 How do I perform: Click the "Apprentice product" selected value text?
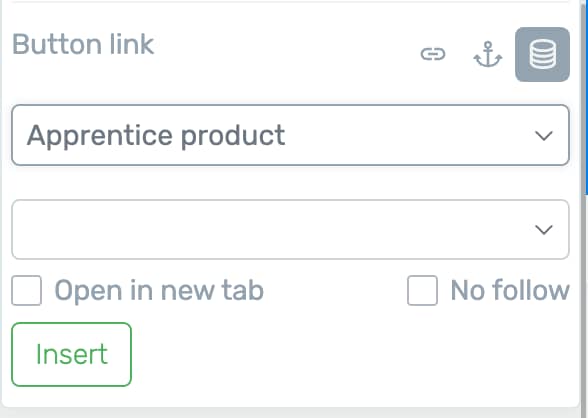156,136
